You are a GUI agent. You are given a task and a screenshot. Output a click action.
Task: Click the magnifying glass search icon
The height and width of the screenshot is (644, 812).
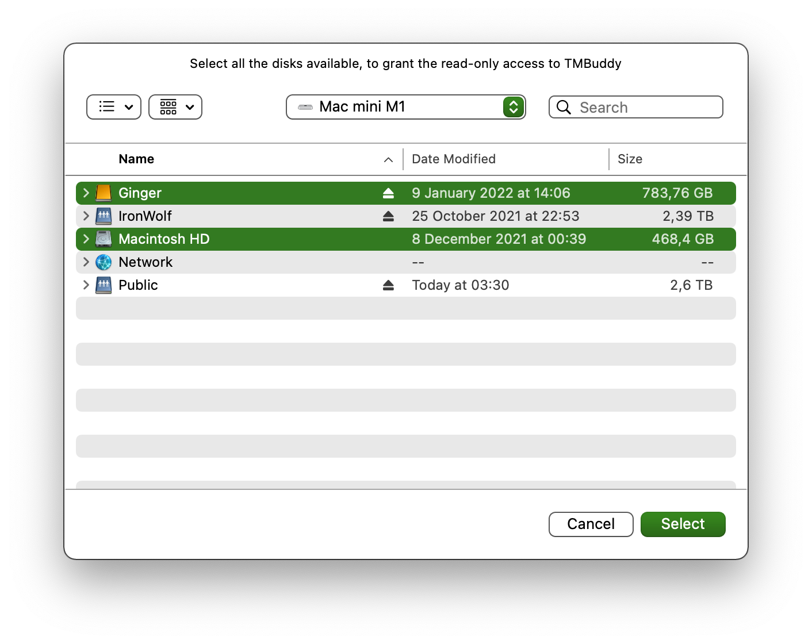(x=564, y=108)
